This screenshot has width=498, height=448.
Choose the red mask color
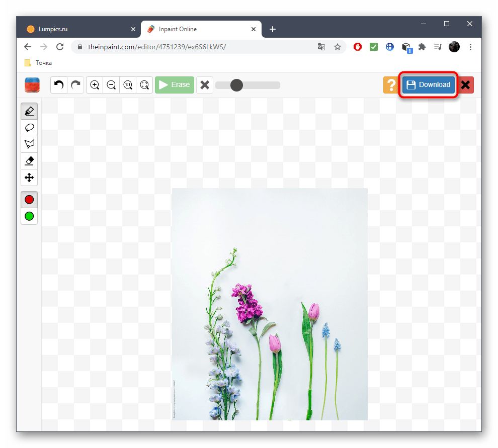29,200
